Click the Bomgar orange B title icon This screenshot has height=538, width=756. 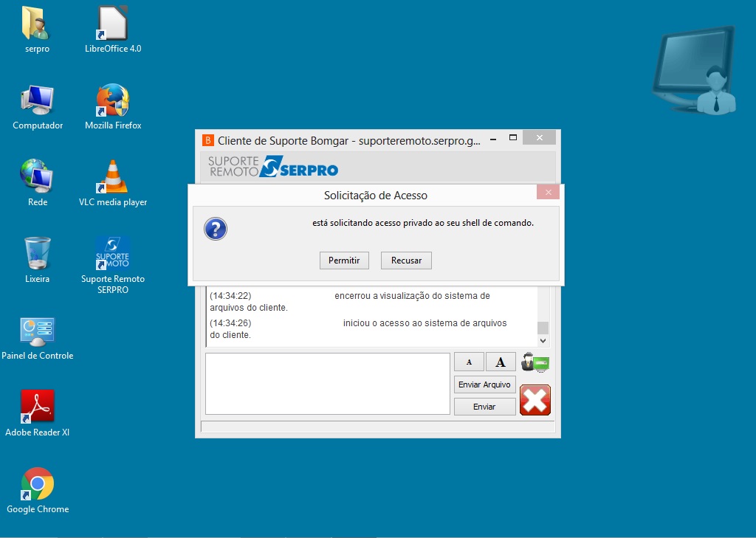207,140
